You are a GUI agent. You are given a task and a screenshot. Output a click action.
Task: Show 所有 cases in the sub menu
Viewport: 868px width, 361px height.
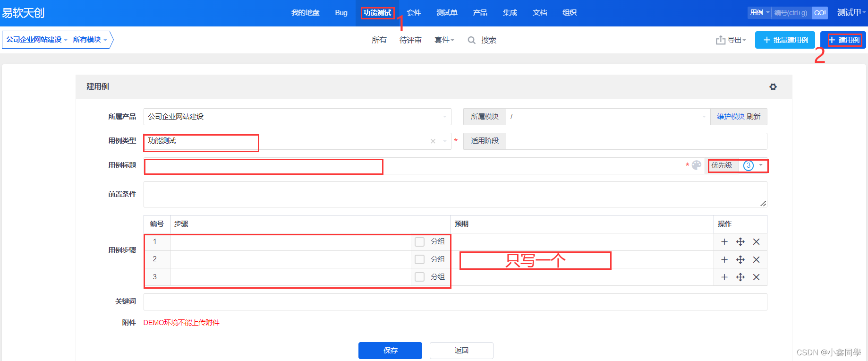click(x=379, y=40)
